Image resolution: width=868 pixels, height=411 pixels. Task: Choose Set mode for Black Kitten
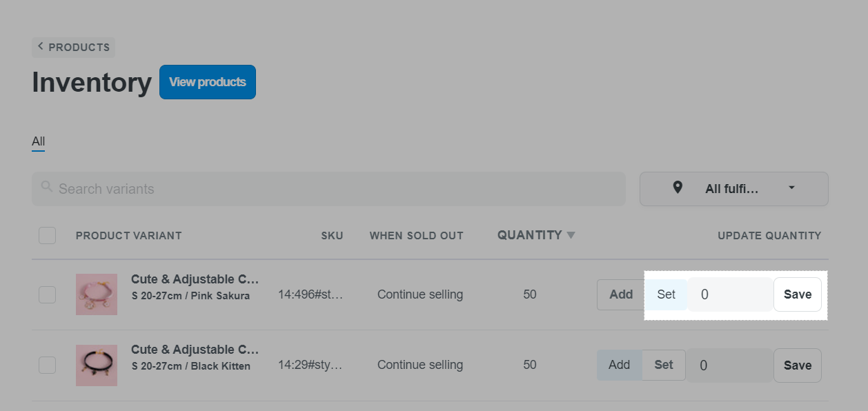point(664,365)
